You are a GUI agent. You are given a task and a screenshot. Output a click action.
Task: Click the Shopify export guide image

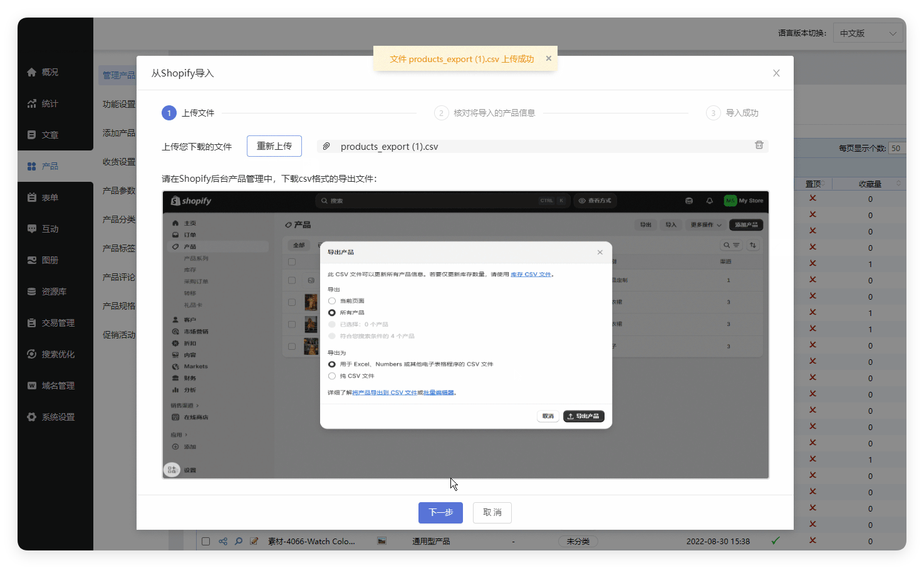click(x=465, y=335)
